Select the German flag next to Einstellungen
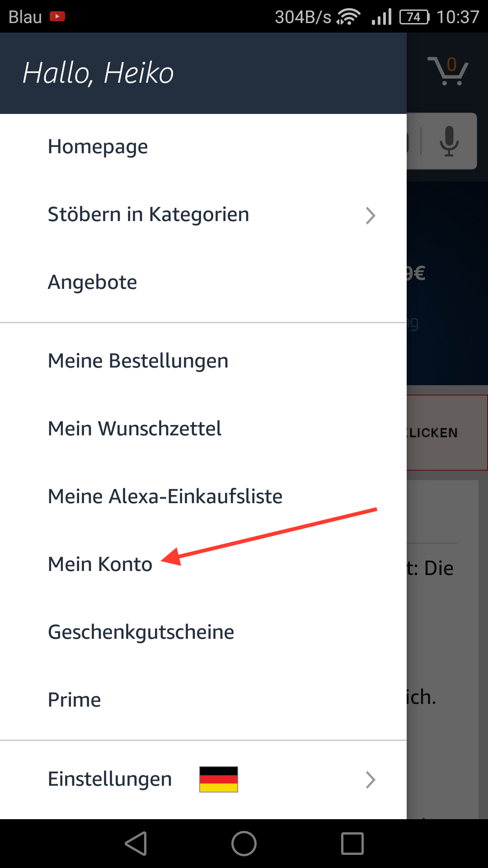The width and height of the screenshot is (488, 868). (x=218, y=778)
